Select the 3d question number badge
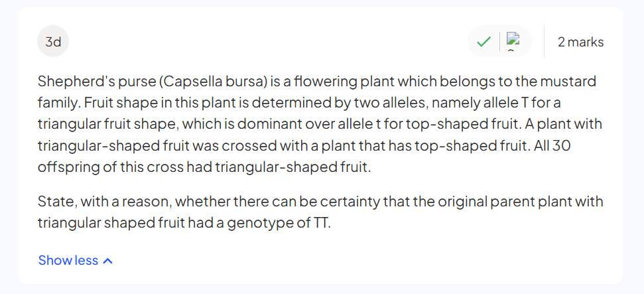644x294 pixels. pyautogui.click(x=53, y=42)
